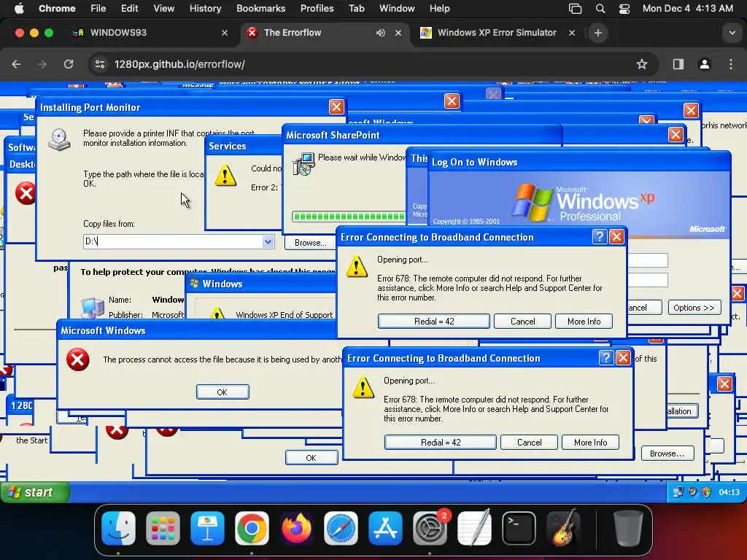Image resolution: width=747 pixels, height=560 pixels.
Task: Open System Settings with badge in Dock
Action: click(x=430, y=528)
